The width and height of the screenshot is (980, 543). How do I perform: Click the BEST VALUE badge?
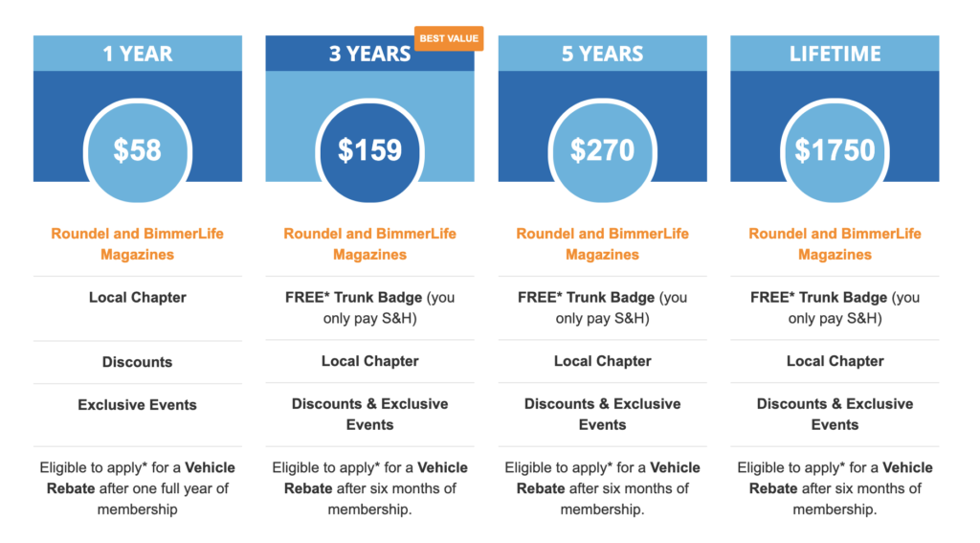coord(449,38)
